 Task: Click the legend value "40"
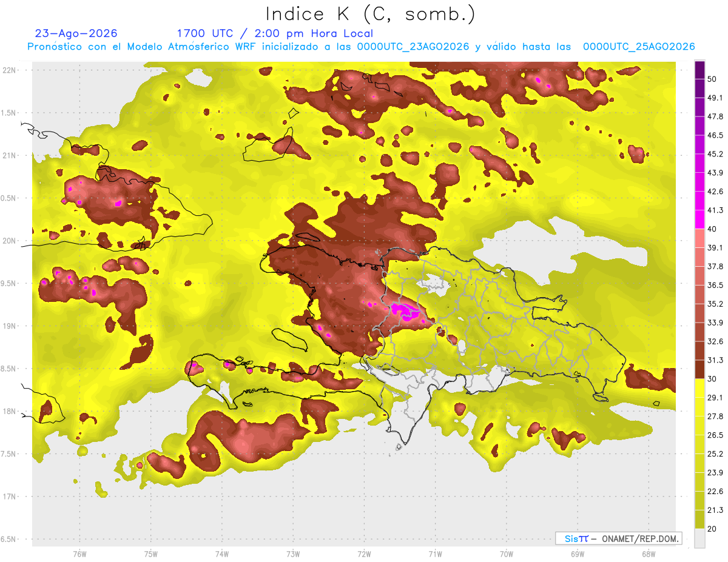[713, 229]
